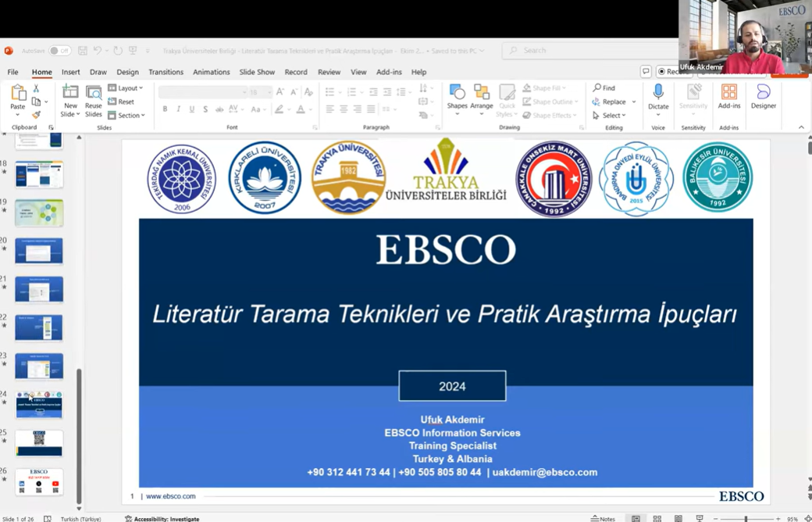The width and height of the screenshot is (812, 522).
Task: Toggle the AutoSave switch
Action: tap(59, 51)
